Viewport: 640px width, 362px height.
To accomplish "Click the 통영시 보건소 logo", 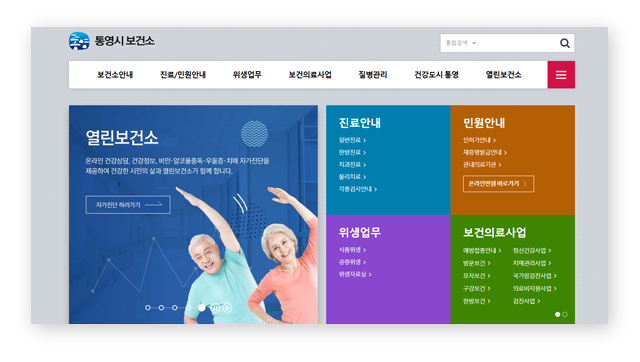I will 112,41.
